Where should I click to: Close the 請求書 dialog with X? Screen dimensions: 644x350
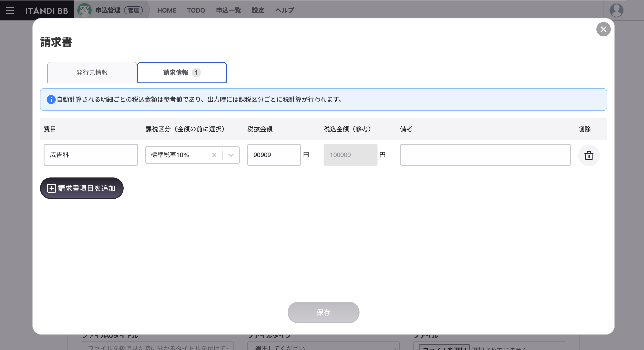[x=603, y=29]
